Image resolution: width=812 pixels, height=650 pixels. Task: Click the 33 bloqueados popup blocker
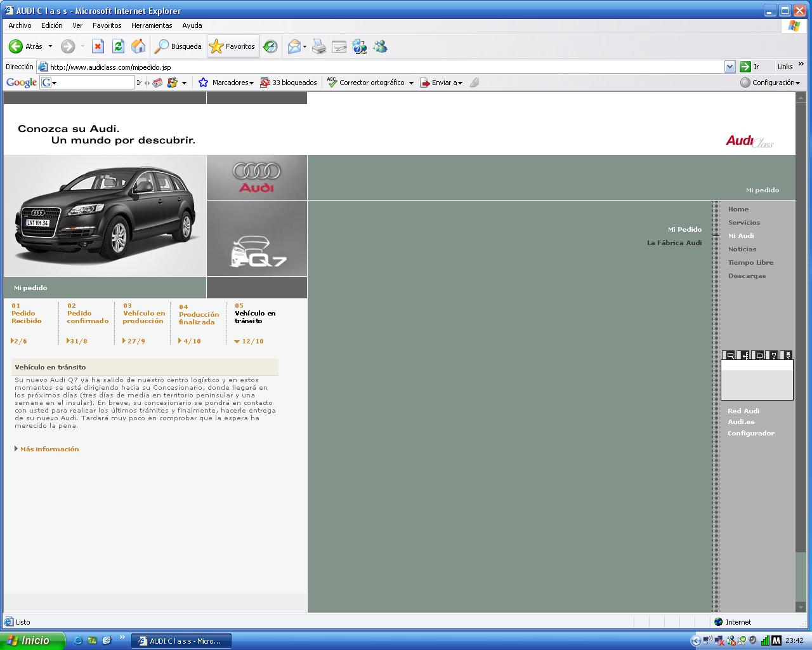point(289,83)
